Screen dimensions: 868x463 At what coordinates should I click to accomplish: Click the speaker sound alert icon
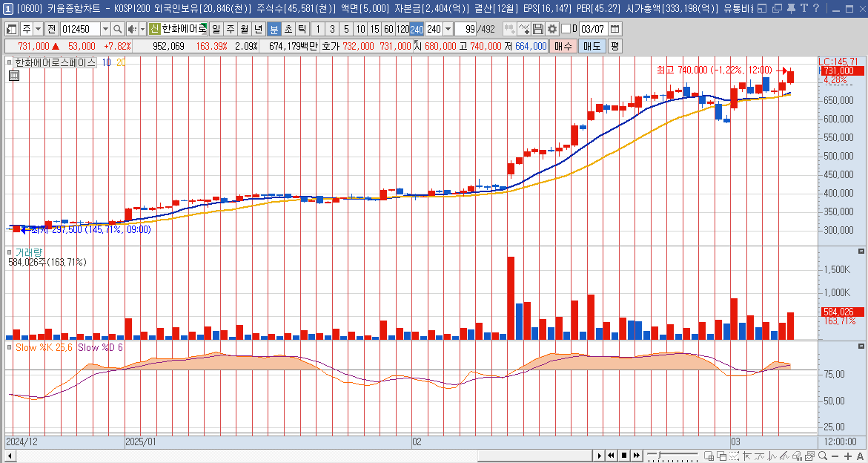[x=132, y=29]
